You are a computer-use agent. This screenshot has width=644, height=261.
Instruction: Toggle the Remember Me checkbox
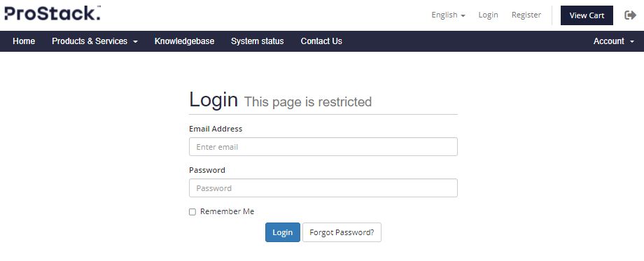pyautogui.click(x=192, y=212)
